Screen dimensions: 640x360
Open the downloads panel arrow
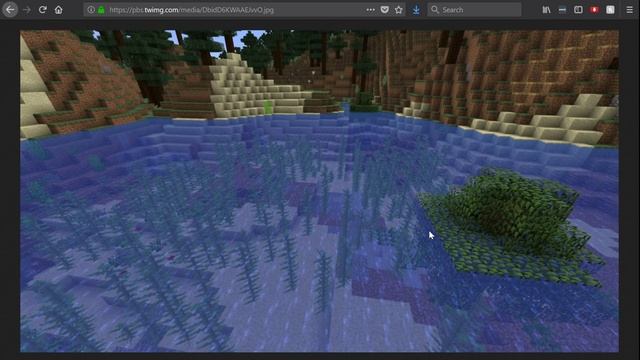pos(416,10)
